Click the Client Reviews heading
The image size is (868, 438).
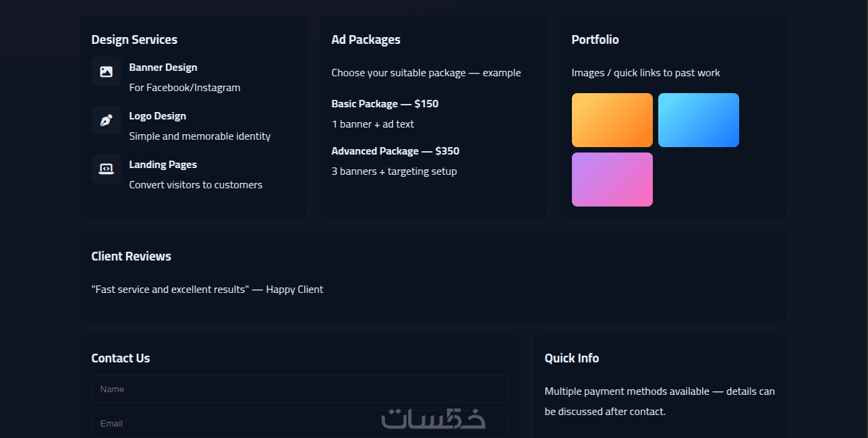(x=131, y=256)
